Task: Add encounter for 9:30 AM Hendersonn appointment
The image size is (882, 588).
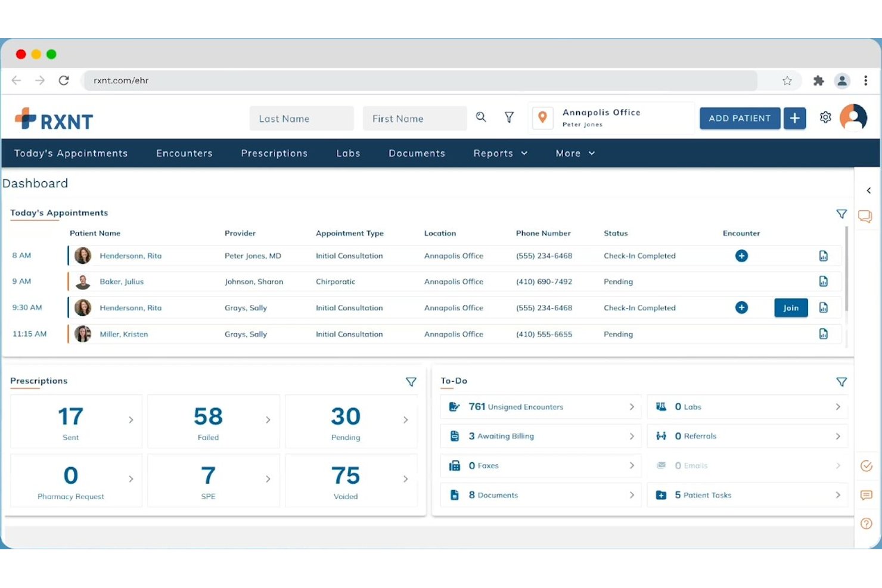Action: pos(741,307)
